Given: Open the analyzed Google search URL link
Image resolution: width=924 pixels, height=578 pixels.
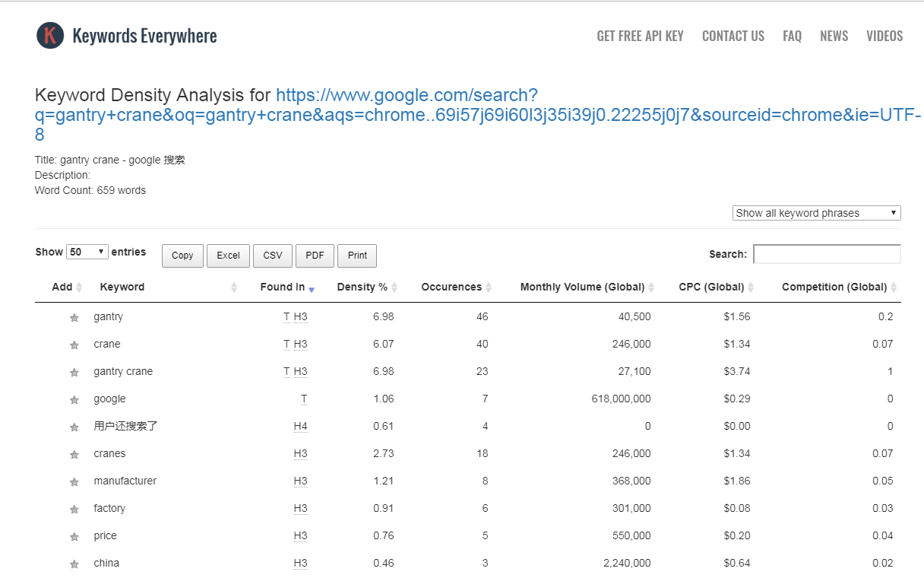Looking at the screenshot, I should (x=478, y=115).
